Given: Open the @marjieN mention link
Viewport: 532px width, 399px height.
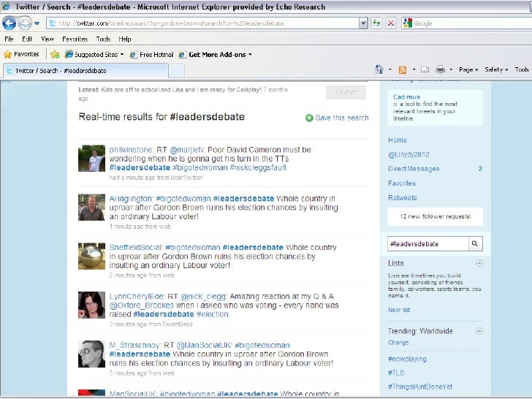Looking at the screenshot, I should click(187, 150).
